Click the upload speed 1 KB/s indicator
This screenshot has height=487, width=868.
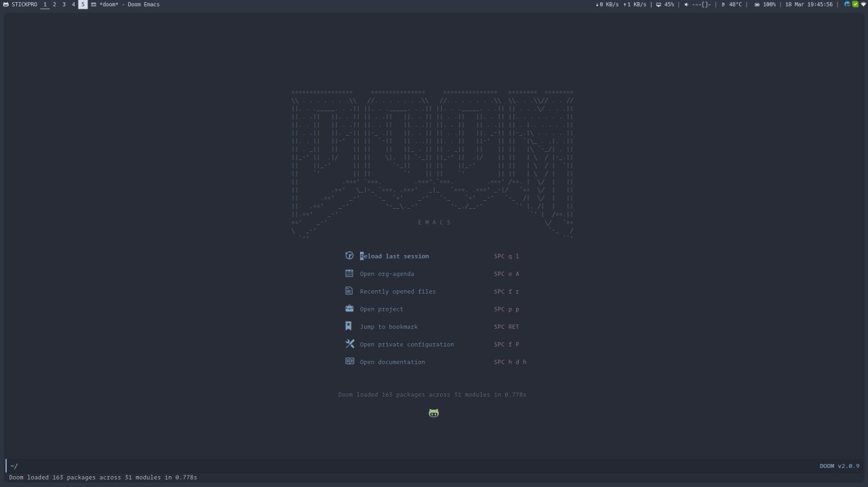(x=635, y=4)
